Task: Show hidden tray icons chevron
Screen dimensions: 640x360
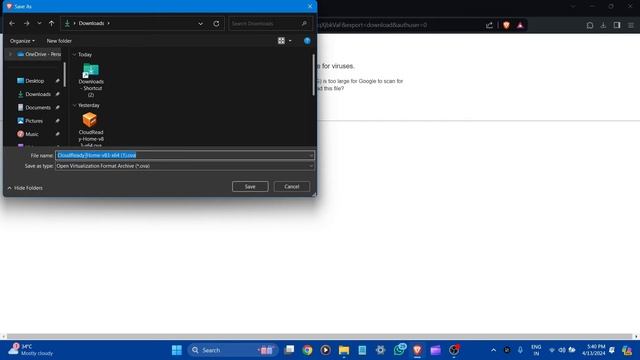Action: (x=493, y=350)
